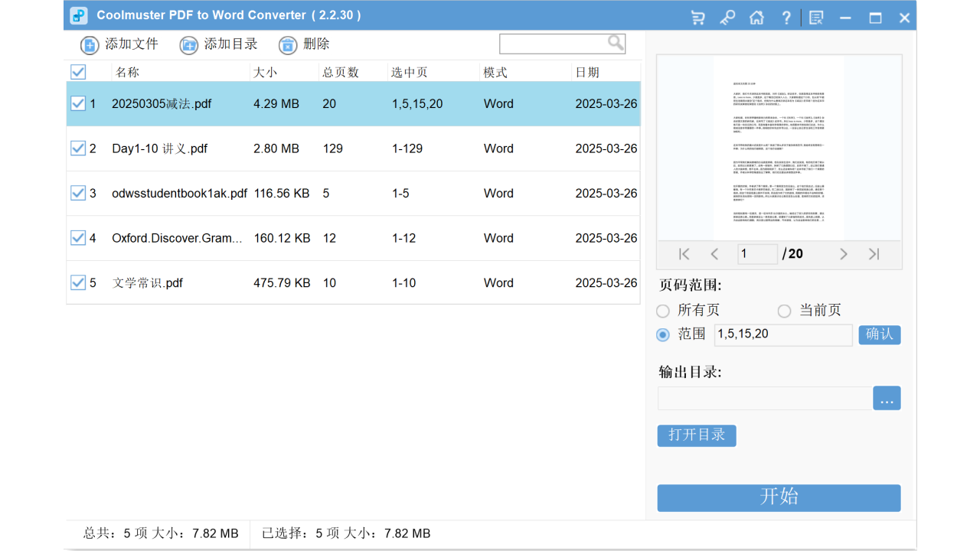980x551 pixels.
Task: Open the help question mark icon
Action: coord(786,17)
